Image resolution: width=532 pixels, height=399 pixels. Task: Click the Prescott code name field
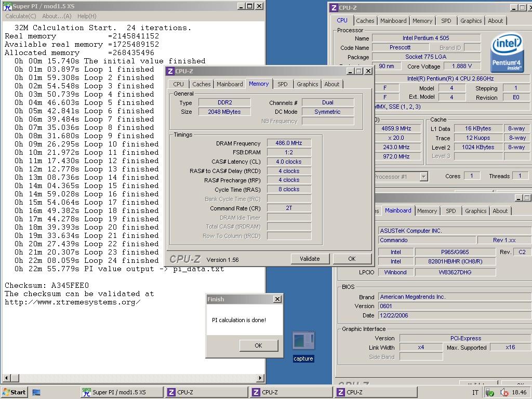pos(400,47)
